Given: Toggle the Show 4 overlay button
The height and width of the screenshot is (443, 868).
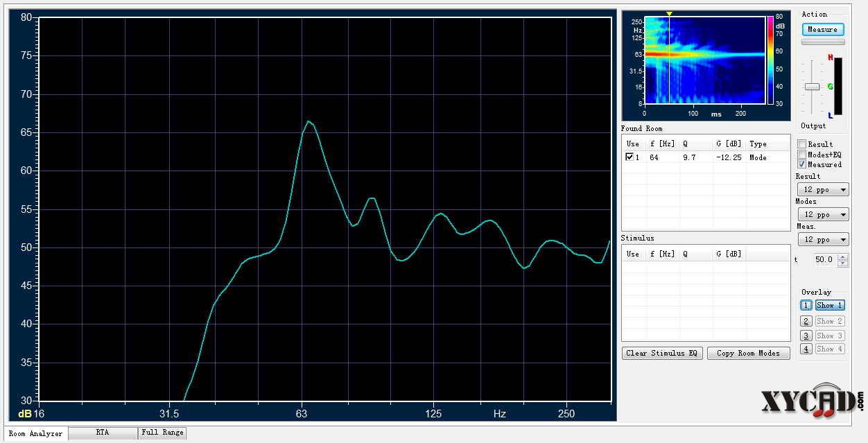Looking at the screenshot, I should click(x=829, y=349).
